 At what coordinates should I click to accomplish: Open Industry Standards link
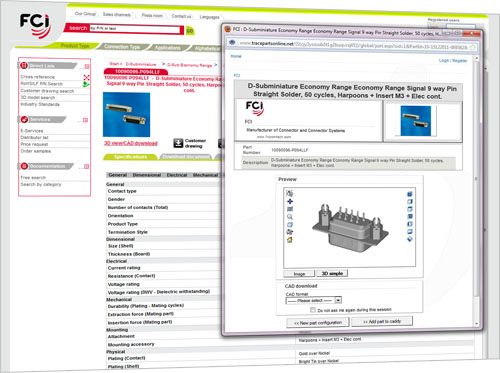tap(40, 104)
